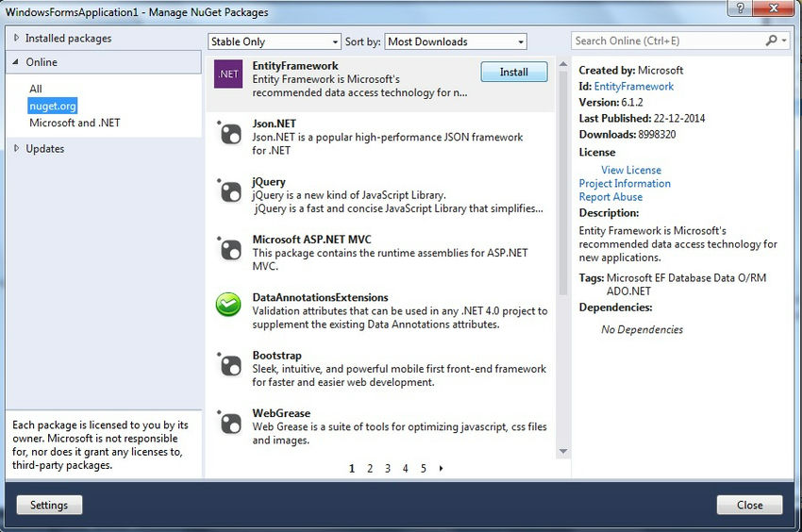Screen dimensions: 802x532
Task: Select the Microsoft ASP.NET MVC package title
Action: (x=311, y=240)
